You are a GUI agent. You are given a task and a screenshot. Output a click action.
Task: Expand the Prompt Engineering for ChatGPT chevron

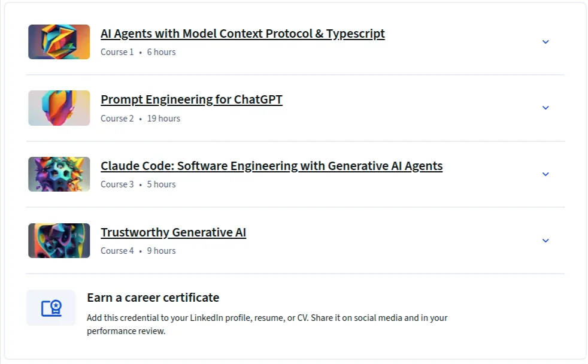(545, 108)
